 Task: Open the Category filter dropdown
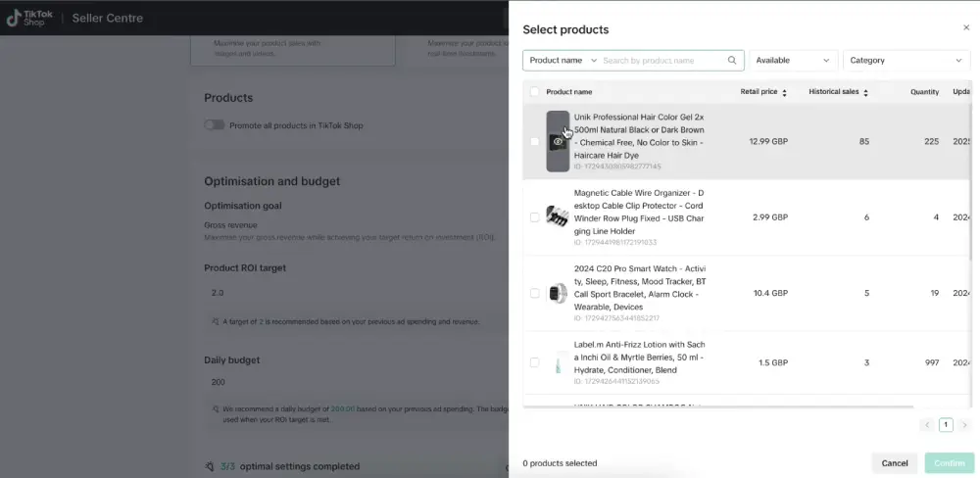[x=906, y=61]
